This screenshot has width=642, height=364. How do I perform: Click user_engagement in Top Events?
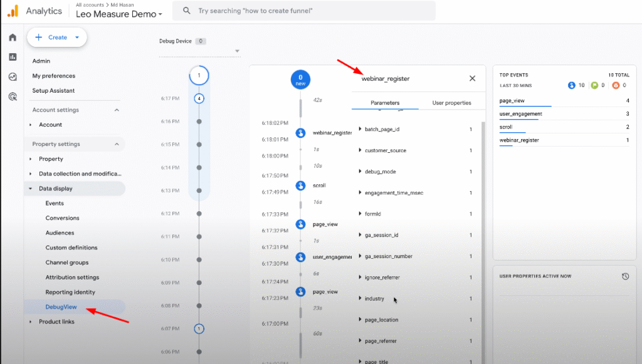point(521,113)
